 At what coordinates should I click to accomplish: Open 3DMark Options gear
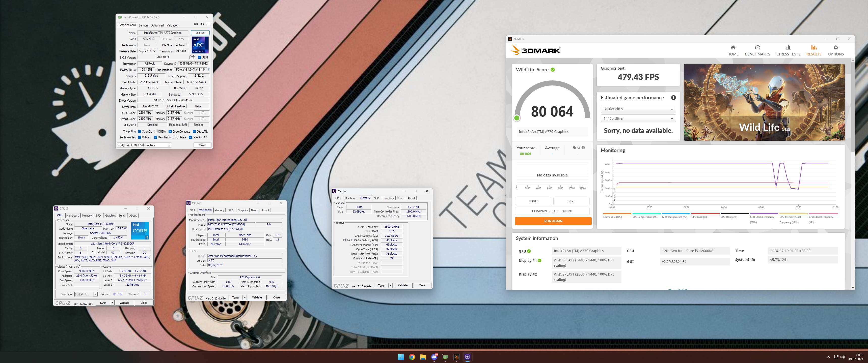tap(836, 50)
